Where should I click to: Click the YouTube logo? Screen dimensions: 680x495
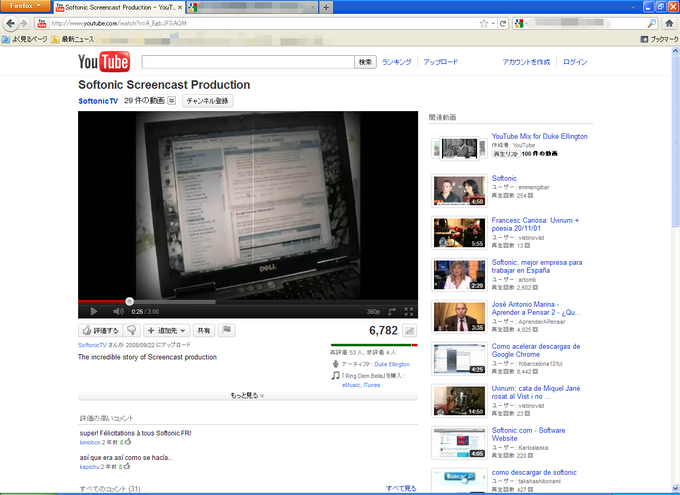(104, 62)
